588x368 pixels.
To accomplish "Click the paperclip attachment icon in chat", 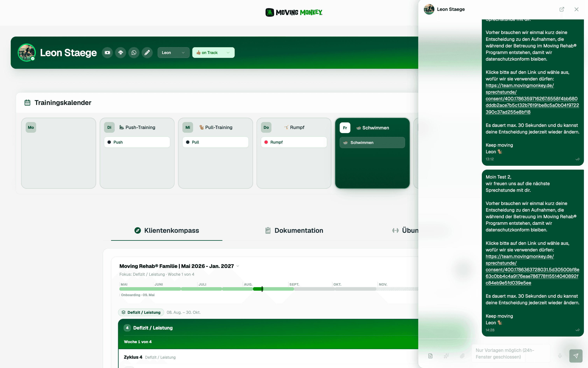I will click(462, 356).
